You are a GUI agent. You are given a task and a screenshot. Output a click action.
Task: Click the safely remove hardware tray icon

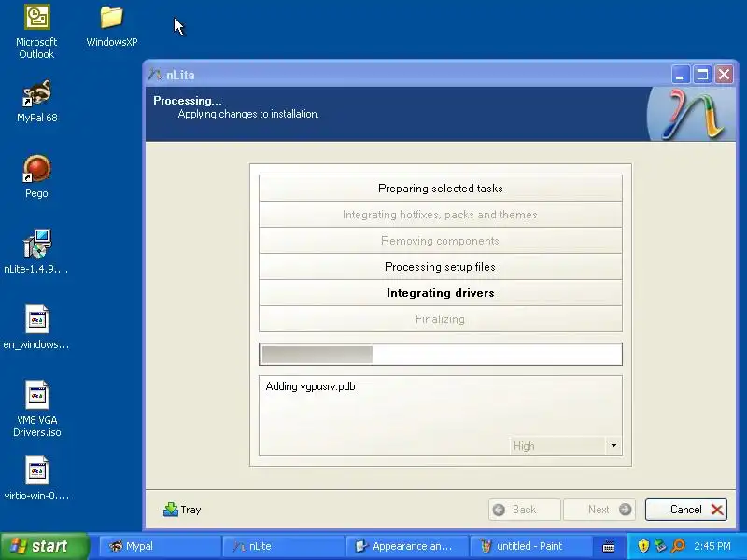660,546
